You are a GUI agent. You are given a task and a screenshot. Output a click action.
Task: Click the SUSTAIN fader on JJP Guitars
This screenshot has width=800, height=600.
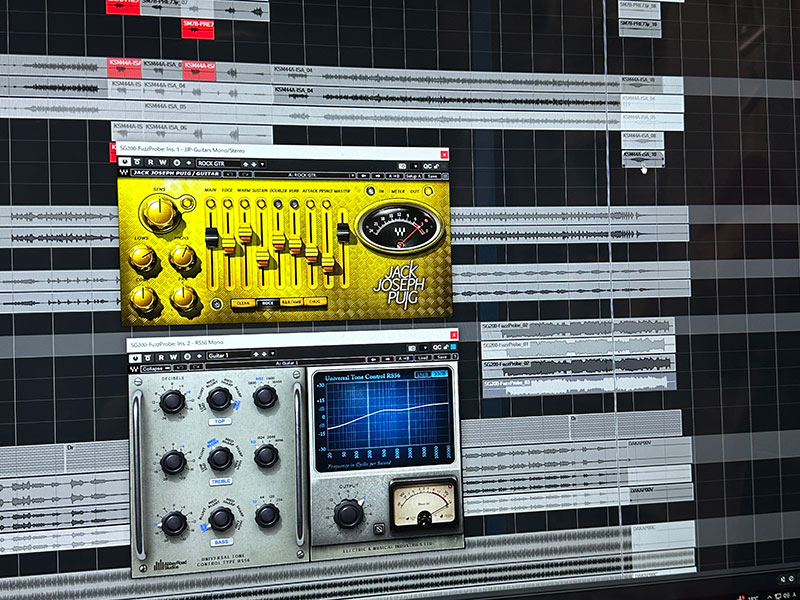(x=262, y=257)
